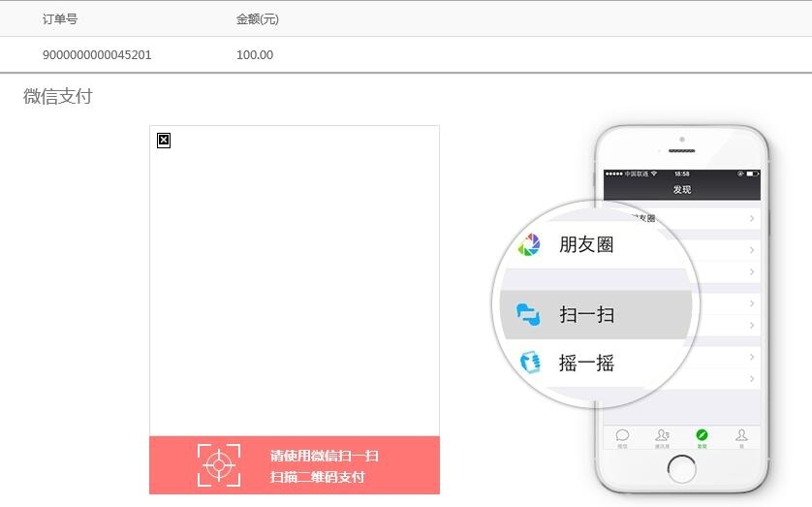The height and width of the screenshot is (507, 812).
Task: Click order number 9000000000045201
Action: click(97, 55)
